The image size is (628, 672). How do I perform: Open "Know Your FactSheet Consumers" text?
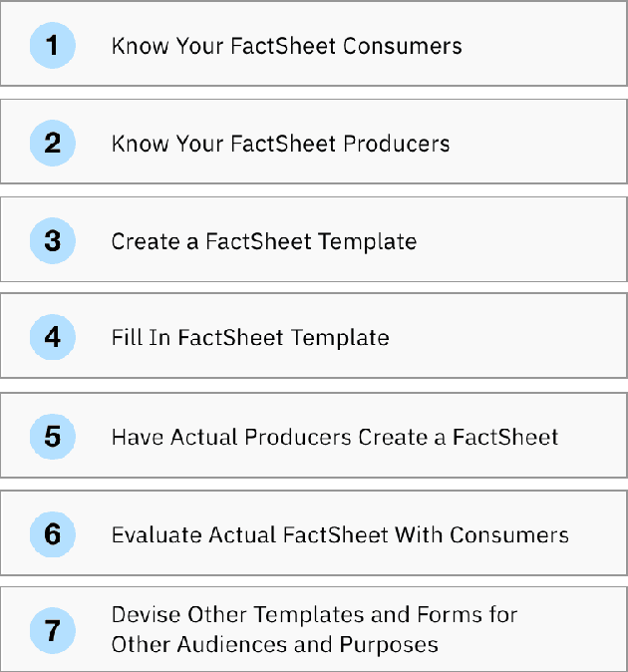286,46
